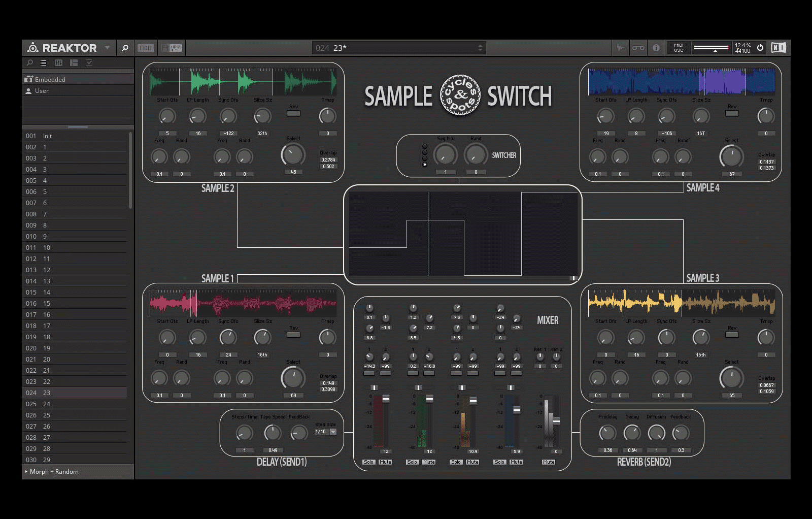Solo mixer channel 1 (red meter)
The width and height of the screenshot is (812, 519).
tap(368, 462)
